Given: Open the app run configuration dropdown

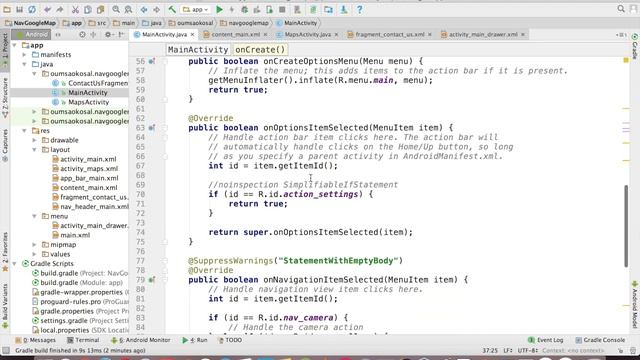Looking at the screenshot, I should [196, 9].
